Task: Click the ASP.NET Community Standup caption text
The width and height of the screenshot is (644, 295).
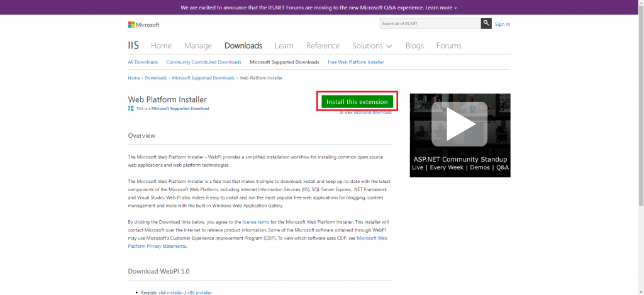Action: pyautogui.click(x=460, y=159)
